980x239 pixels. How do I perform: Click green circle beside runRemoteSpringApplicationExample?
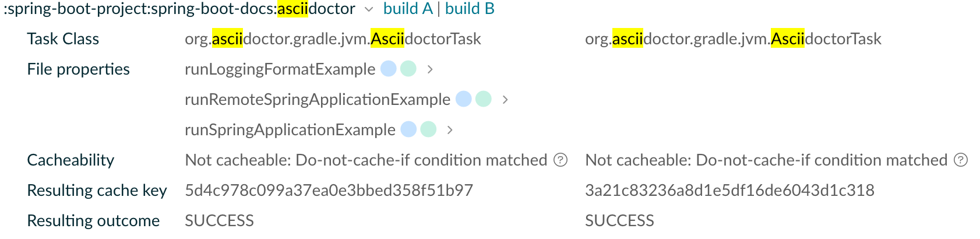[x=484, y=99]
